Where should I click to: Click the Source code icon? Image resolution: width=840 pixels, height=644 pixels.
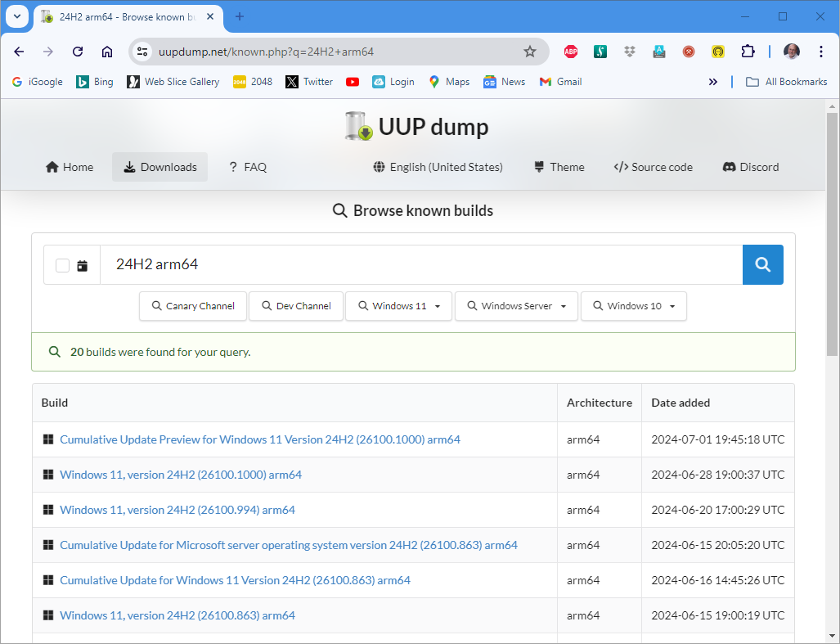(622, 167)
